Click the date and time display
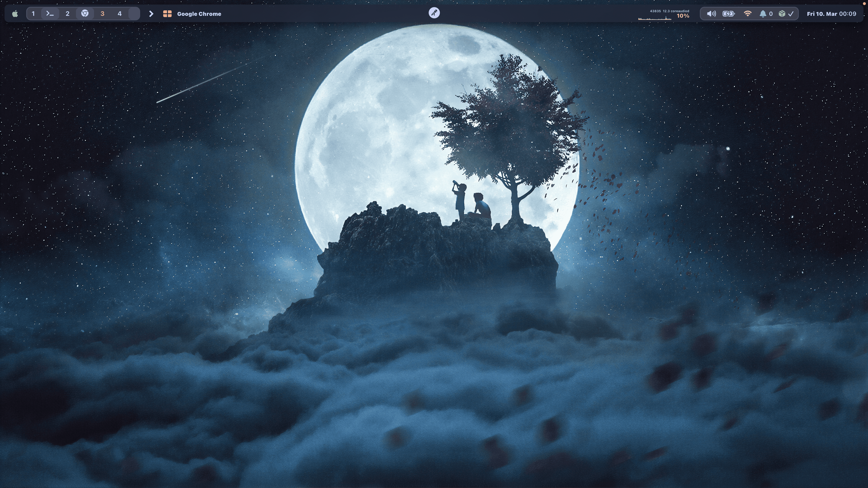 (x=831, y=14)
